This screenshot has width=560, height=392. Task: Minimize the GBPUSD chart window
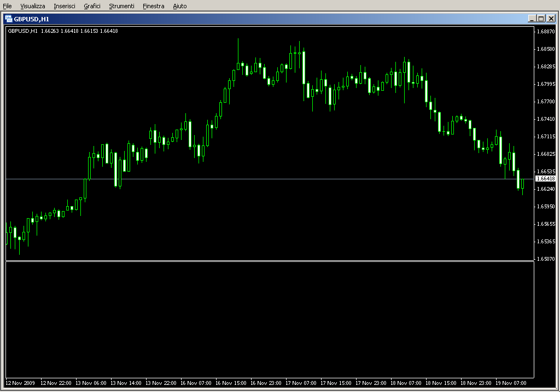(x=532, y=18)
